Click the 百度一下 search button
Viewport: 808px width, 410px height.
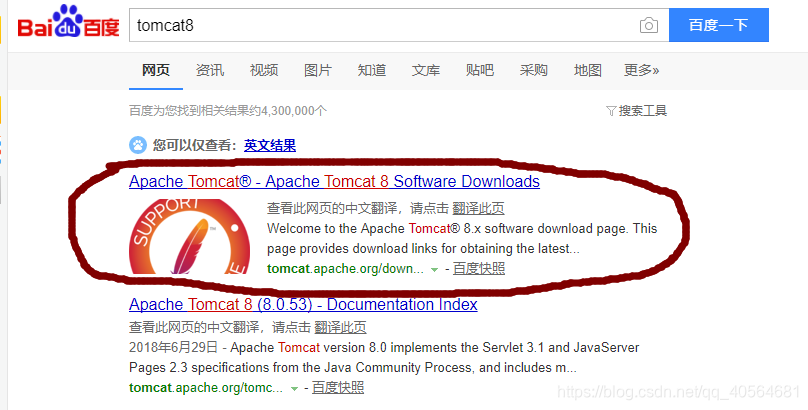(x=719, y=25)
